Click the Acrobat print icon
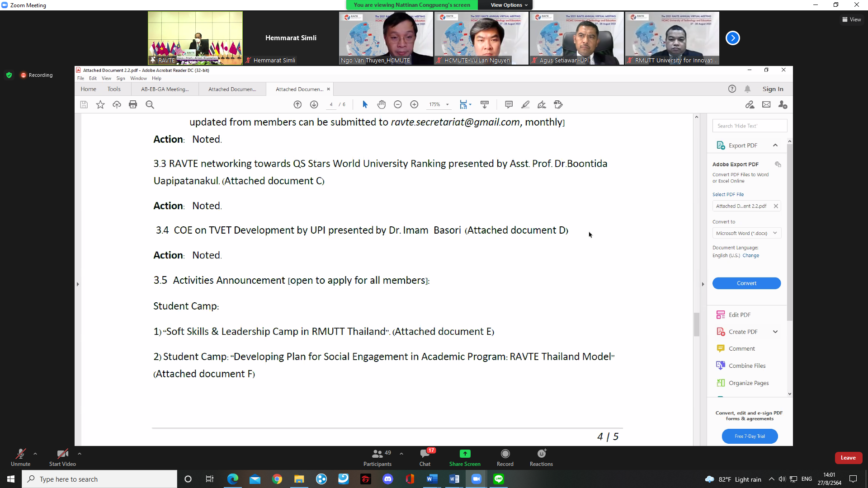This screenshot has height=488, width=868. 133,105
